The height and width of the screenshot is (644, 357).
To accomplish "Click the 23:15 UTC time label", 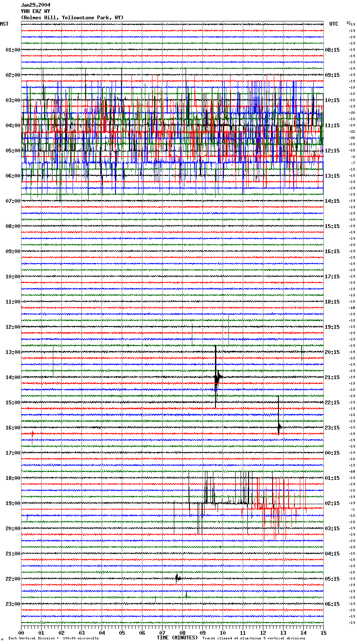I will (332, 428).
